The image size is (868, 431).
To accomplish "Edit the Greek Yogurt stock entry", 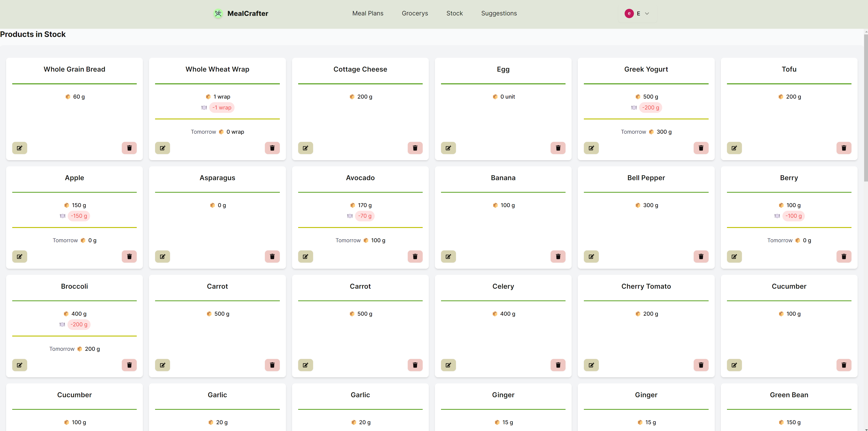I will [x=591, y=148].
